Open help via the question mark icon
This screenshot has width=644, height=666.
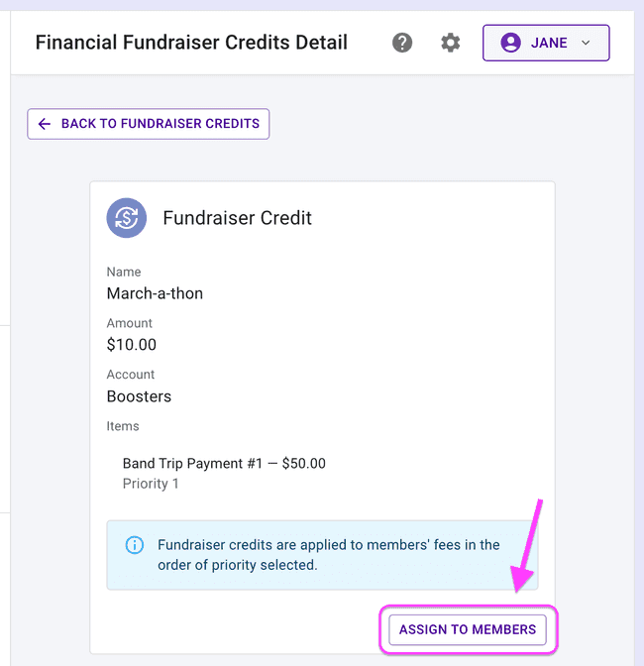402,43
